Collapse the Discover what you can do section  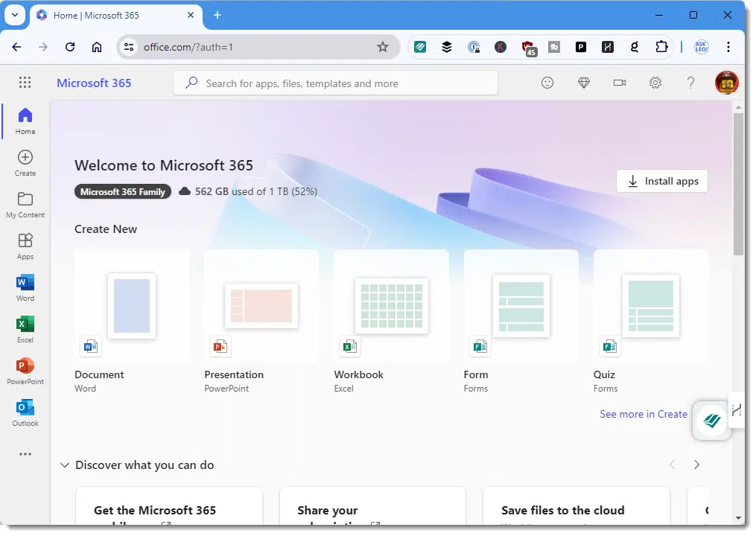(64, 465)
